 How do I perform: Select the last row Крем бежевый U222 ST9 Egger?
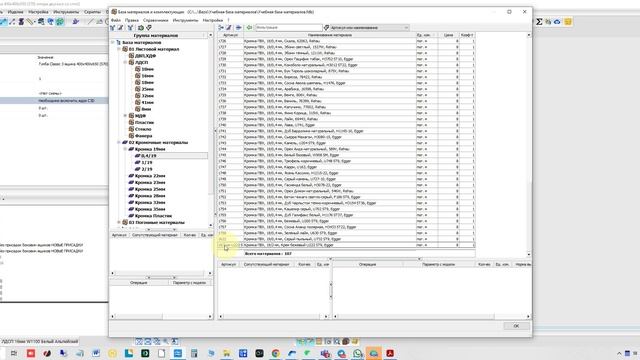point(347,245)
